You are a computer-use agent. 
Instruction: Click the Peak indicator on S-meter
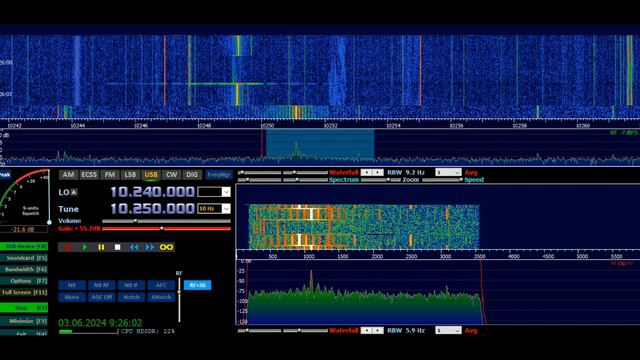5,175
